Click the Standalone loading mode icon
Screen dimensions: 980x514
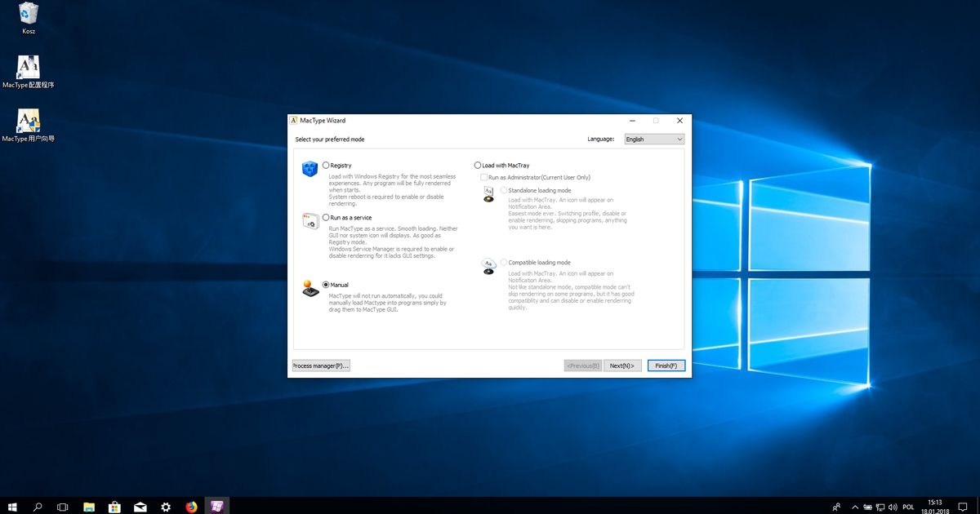coord(488,194)
